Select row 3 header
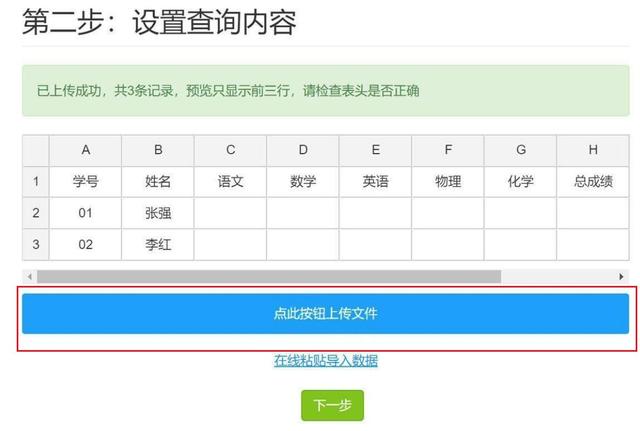Screen dimensions: 640x431 36,244
